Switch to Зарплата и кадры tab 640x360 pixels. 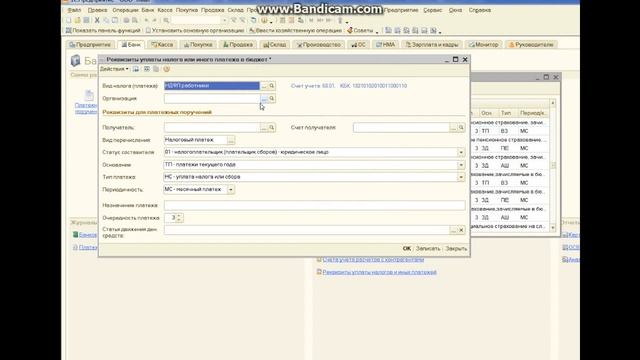(432, 45)
